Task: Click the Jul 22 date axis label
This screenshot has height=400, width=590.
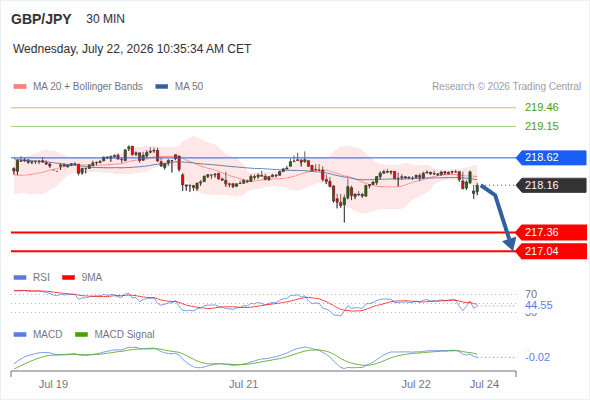Action: (416, 384)
